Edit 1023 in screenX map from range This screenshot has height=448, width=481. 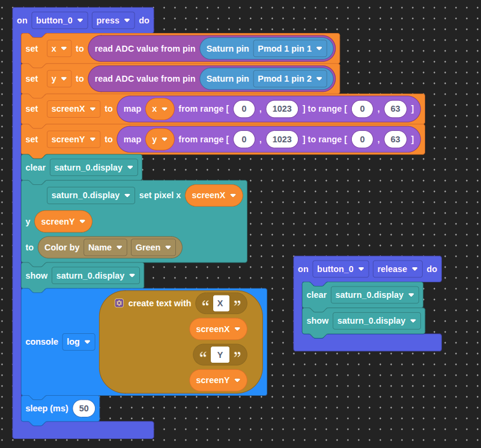(282, 109)
